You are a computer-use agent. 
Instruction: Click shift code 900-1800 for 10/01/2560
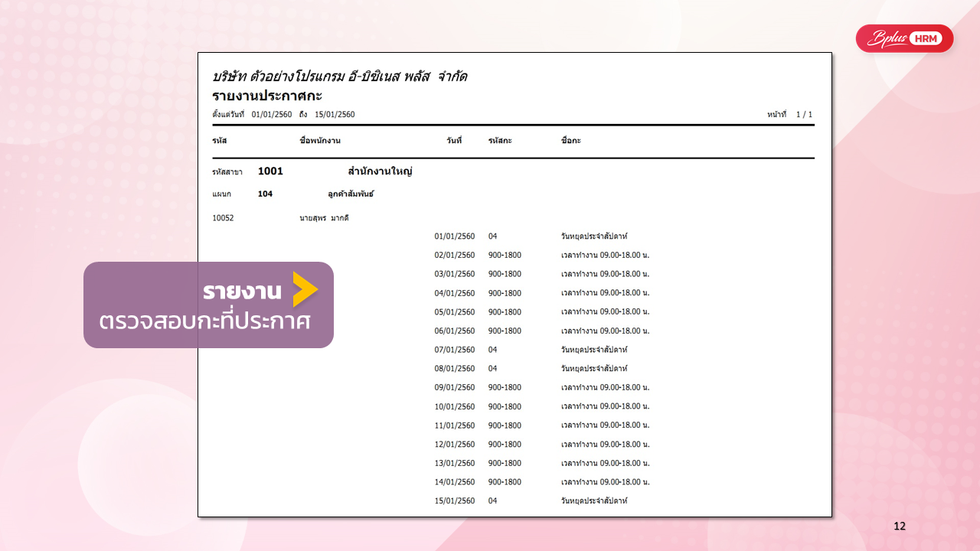(x=505, y=406)
